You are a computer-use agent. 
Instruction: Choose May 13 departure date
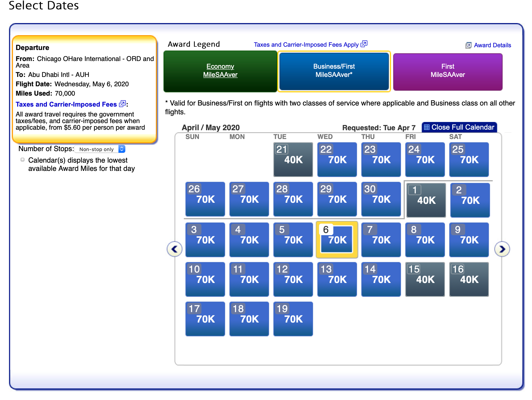[337, 279]
